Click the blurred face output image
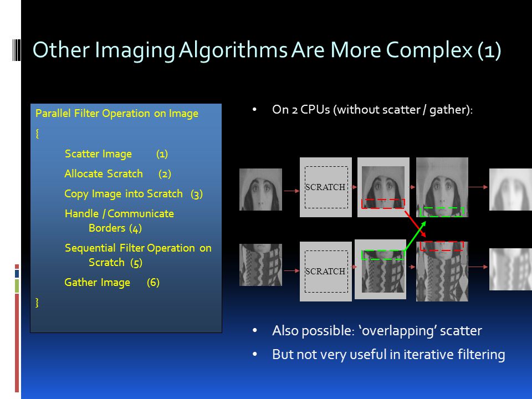This screenshot has height=399, width=532. 510,190
